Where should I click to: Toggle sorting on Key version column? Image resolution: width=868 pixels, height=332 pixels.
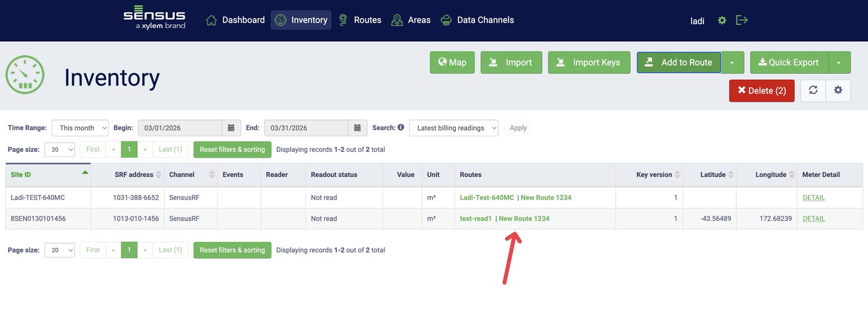[x=677, y=175]
